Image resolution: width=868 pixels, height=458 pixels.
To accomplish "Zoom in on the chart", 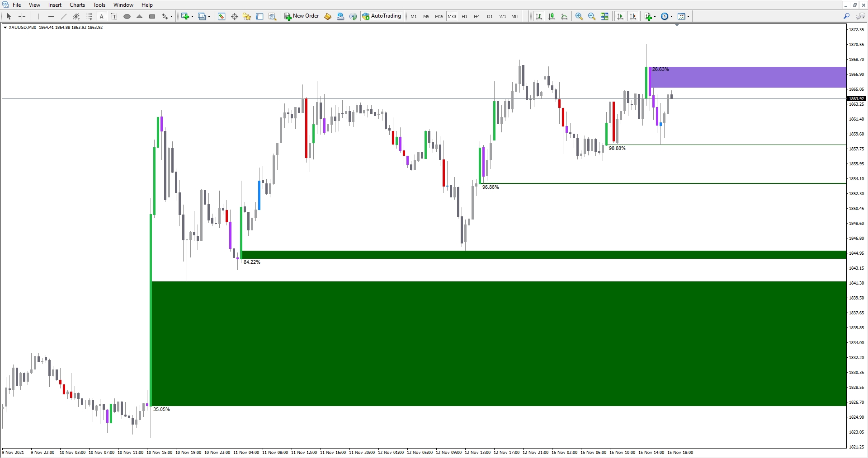I will 579,16.
